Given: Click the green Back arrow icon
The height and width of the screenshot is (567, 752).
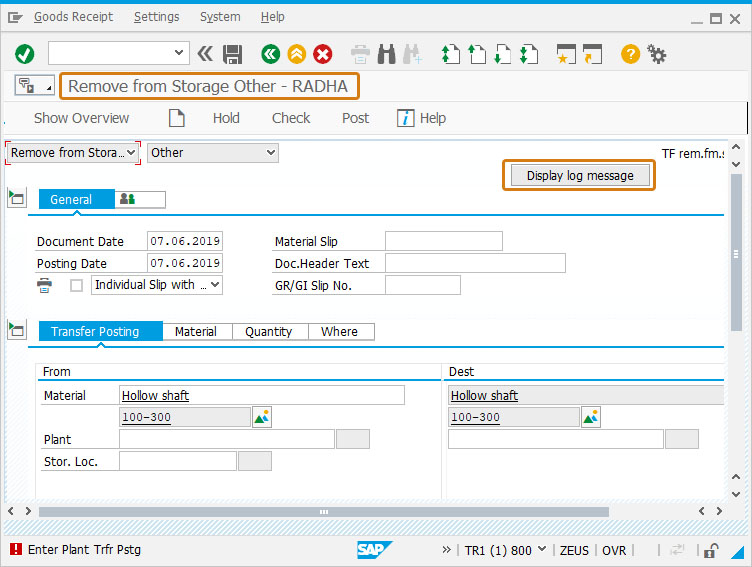Looking at the screenshot, I should pos(270,54).
